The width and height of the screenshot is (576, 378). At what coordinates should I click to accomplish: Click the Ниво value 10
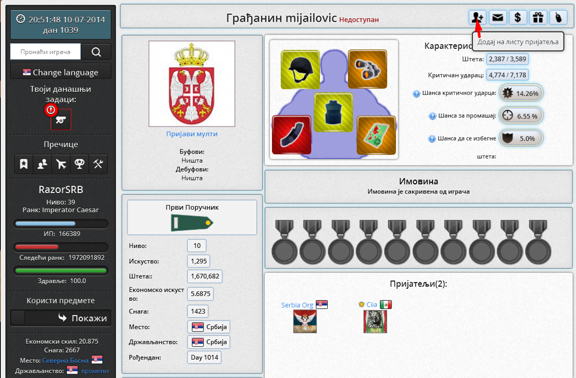197,246
